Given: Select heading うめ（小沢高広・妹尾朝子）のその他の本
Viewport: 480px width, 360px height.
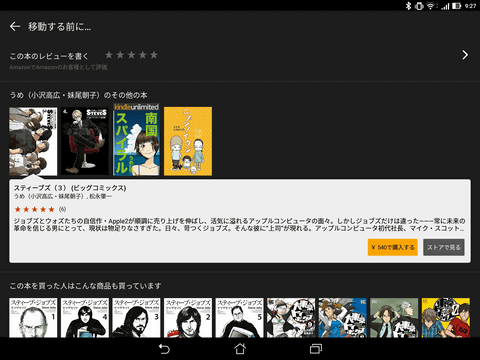Looking at the screenshot, I should (78, 95).
